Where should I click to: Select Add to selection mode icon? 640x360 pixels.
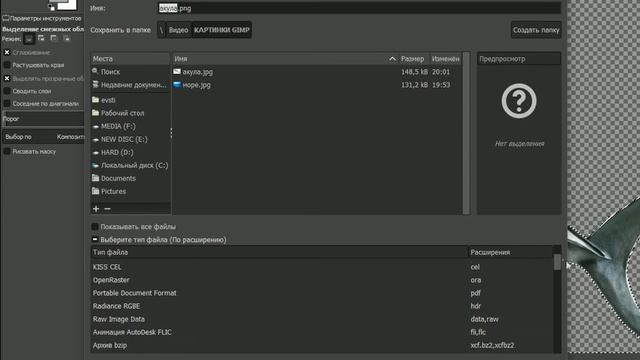[x=41, y=38]
